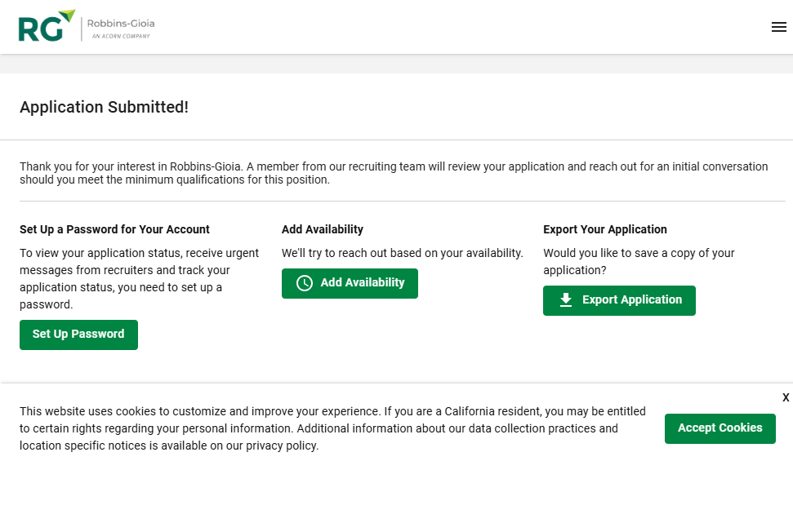Click the cookie notice text about California residents
The height and width of the screenshot is (532, 793).
point(332,428)
